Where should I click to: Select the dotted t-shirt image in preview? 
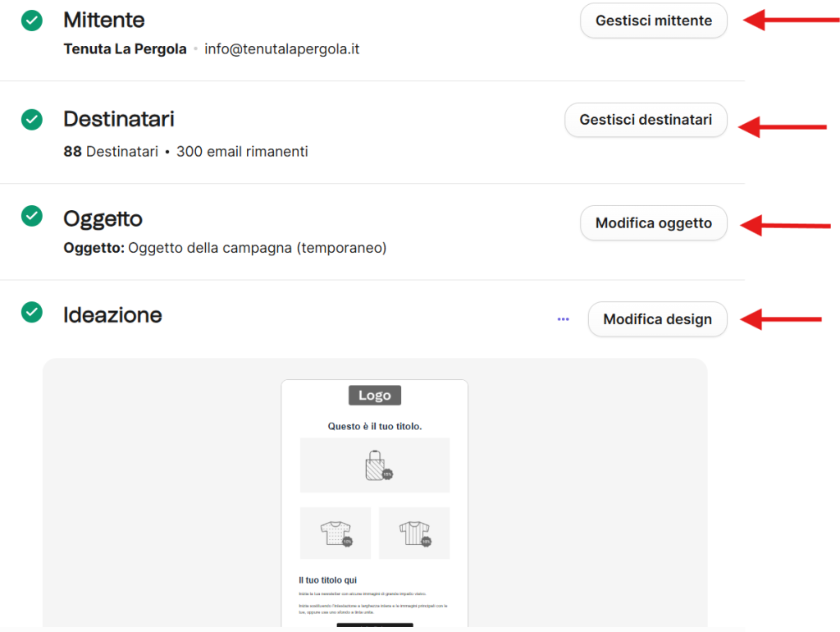(x=336, y=533)
